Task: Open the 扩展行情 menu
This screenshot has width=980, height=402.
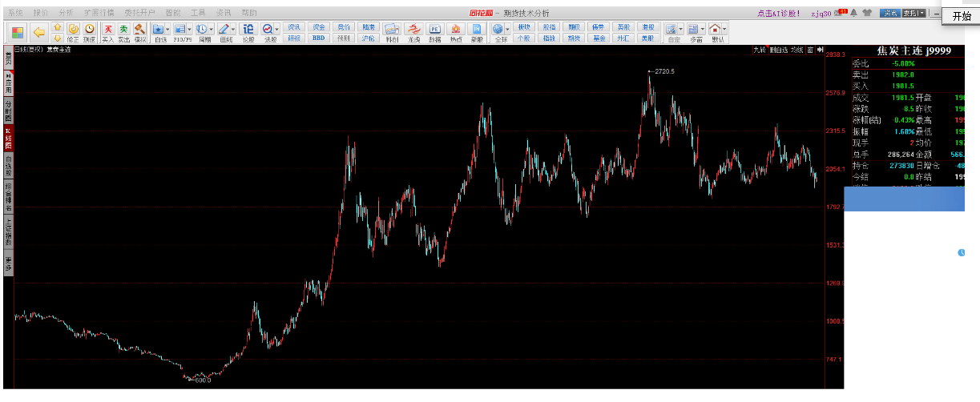Action: (x=99, y=13)
